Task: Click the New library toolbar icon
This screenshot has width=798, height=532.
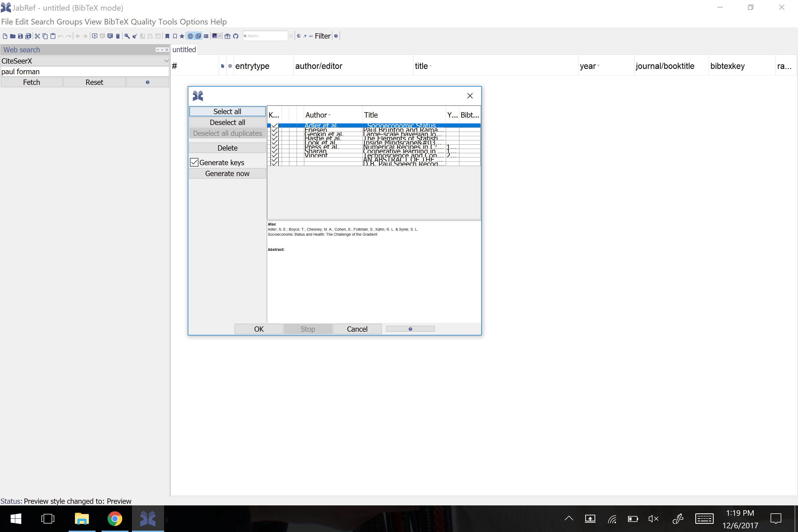Action: [5, 36]
